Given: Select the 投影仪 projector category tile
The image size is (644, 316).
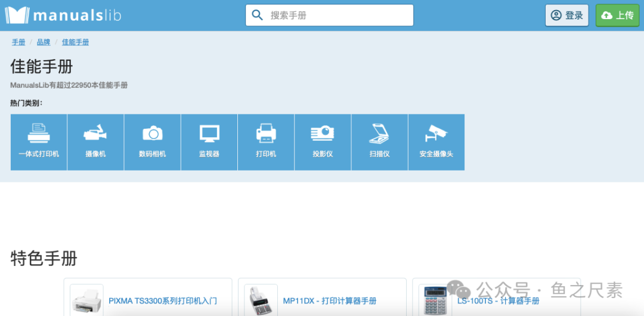Looking at the screenshot, I should 323,142.
